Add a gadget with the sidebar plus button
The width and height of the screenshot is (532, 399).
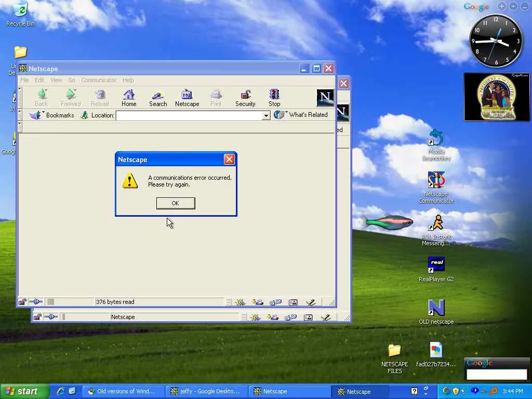click(502, 6)
